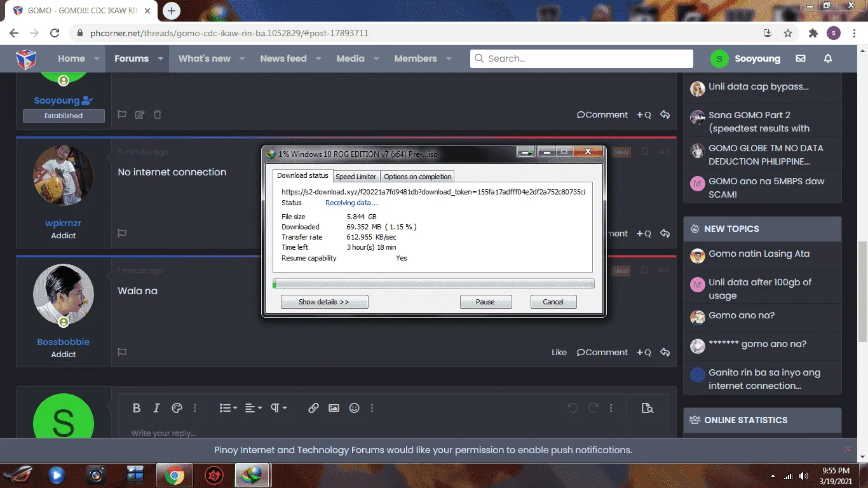Click the install app icon in address bar
This screenshot has width=868, height=488.
coord(768,33)
